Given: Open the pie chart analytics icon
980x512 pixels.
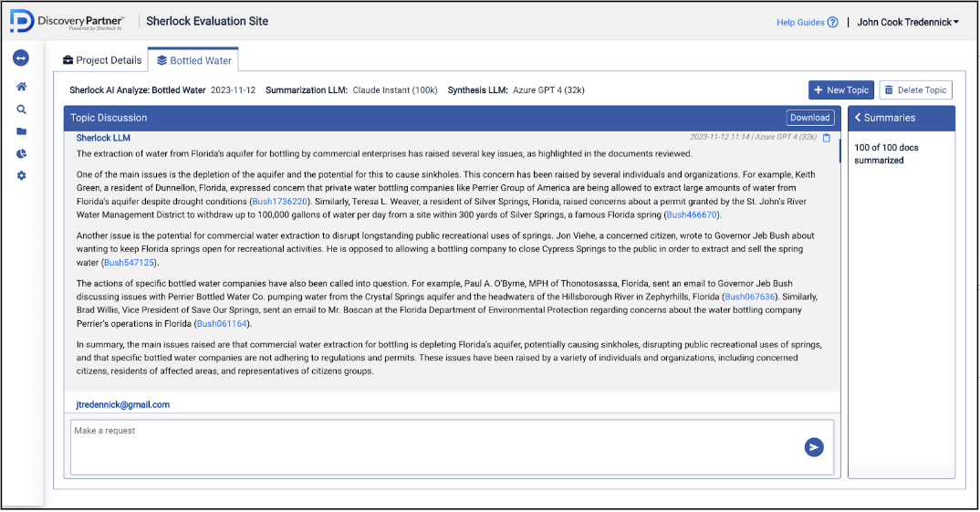Looking at the screenshot, I should (21, 153).
